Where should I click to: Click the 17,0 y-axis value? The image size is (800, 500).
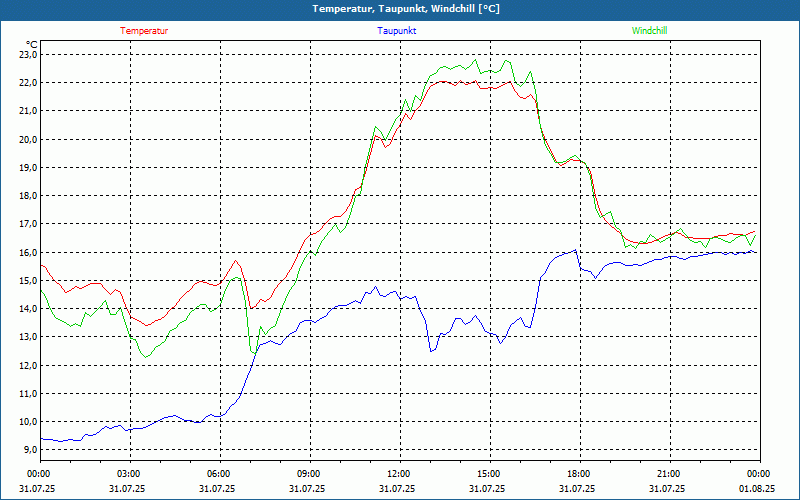[x=28, y=223]
